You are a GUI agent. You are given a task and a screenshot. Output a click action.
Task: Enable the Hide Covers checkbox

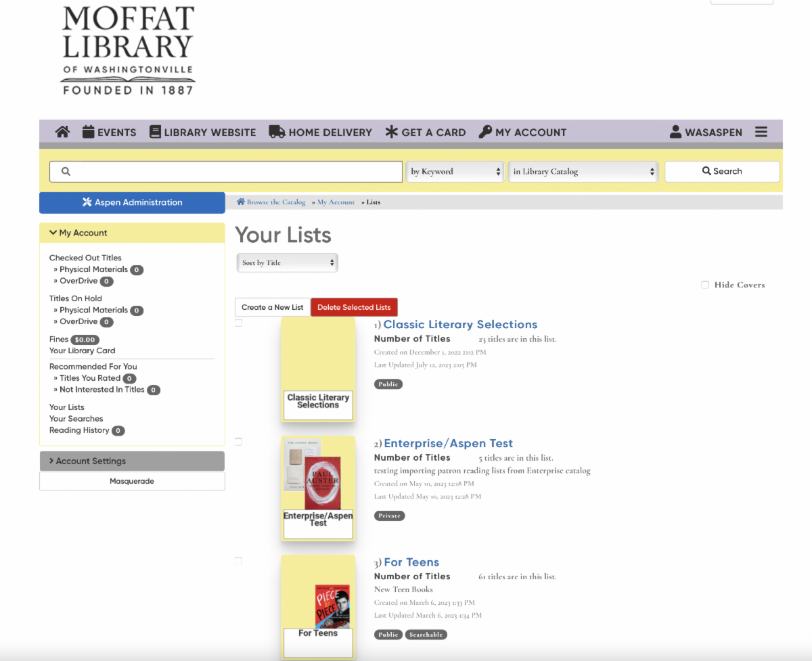(x=705, y=285)
